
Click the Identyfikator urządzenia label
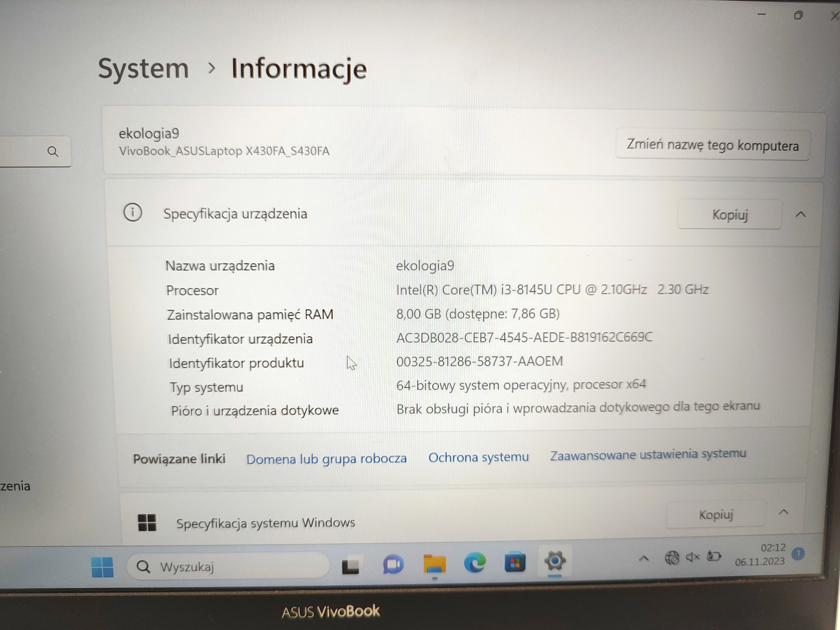click(x=240, y=339)
